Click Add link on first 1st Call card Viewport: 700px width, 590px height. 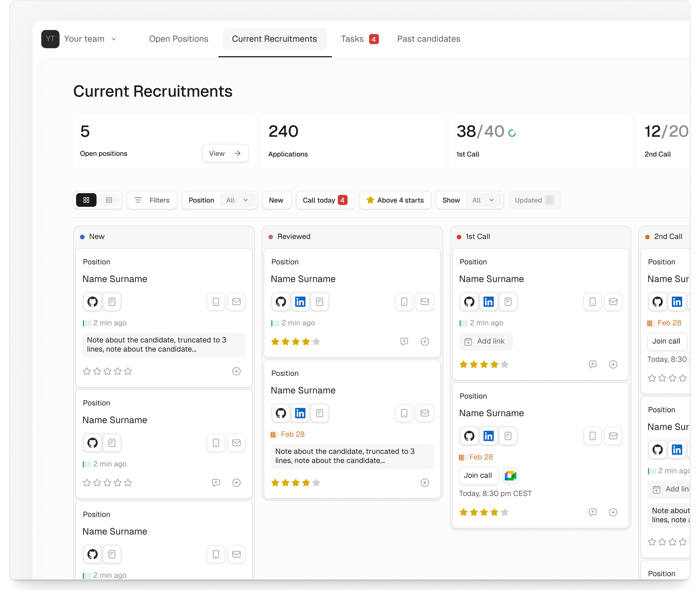tap(485, 341)
